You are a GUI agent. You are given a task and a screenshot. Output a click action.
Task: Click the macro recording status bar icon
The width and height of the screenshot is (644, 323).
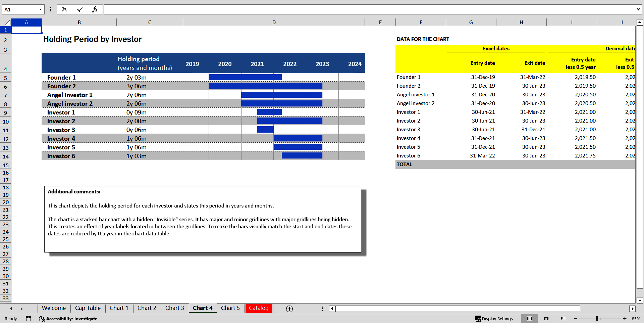[x=29, y=319]
